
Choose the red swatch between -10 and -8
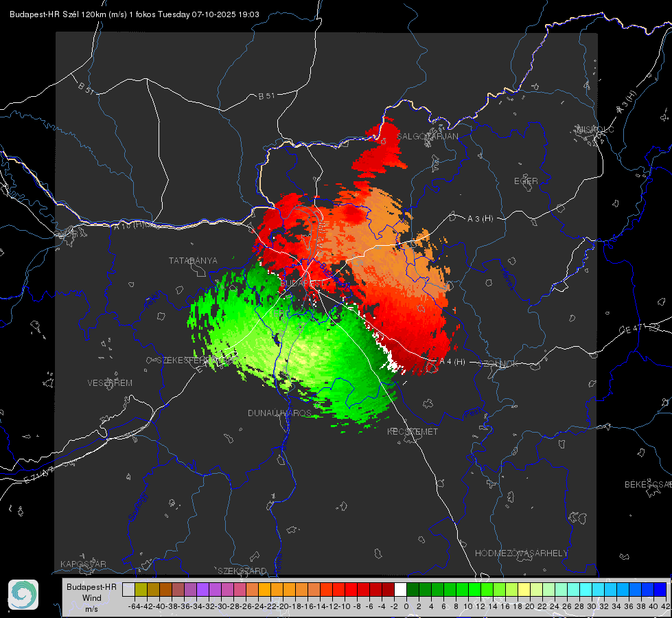pos(351,589)
